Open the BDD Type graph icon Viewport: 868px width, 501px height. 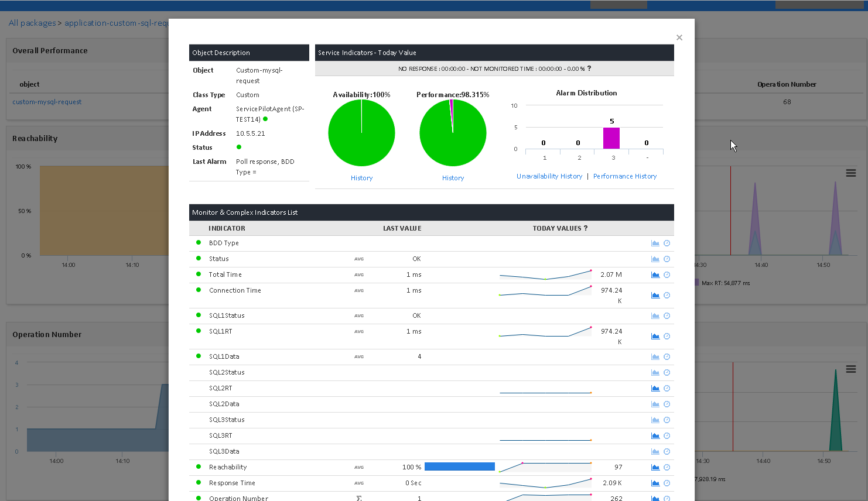tap(655, 243)
